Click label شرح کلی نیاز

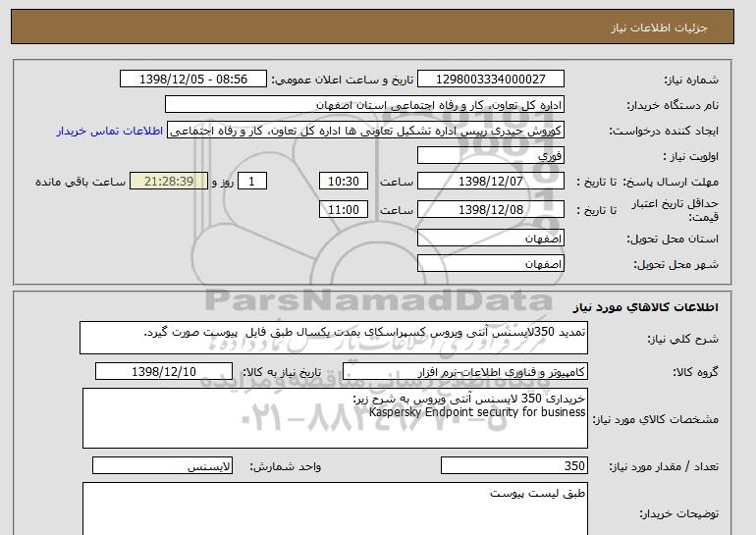point(682,340)
